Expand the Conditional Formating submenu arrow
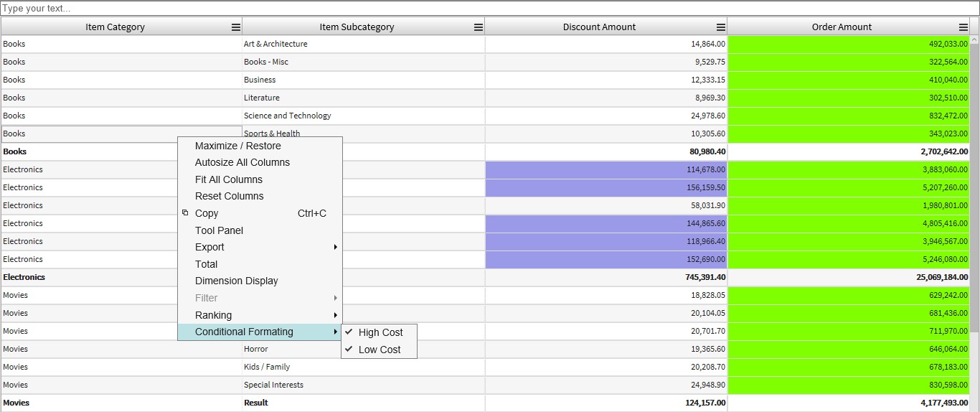 335,332
